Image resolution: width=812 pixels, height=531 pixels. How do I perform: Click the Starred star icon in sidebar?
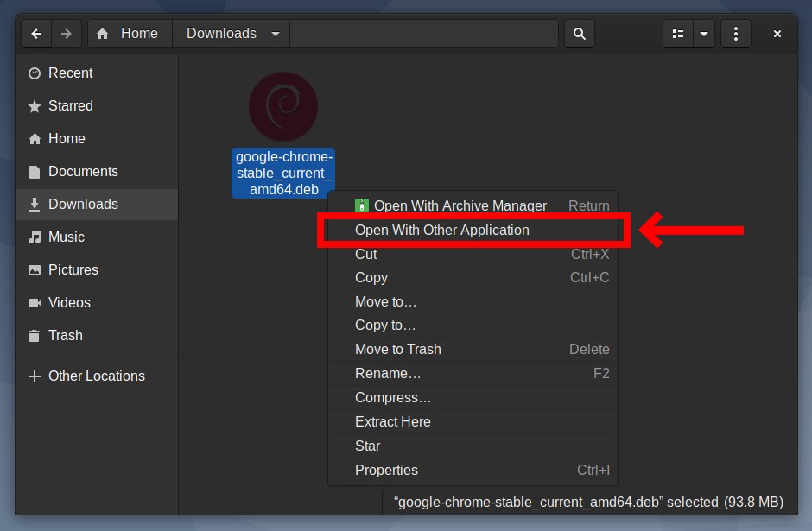[x=35, y=106]
